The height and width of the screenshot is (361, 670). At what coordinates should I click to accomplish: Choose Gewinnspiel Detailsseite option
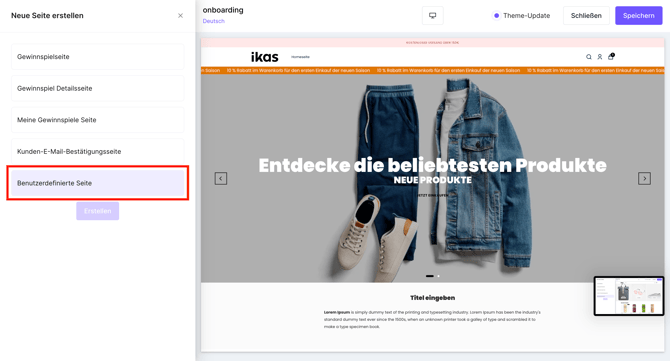(x=97, y=88)
